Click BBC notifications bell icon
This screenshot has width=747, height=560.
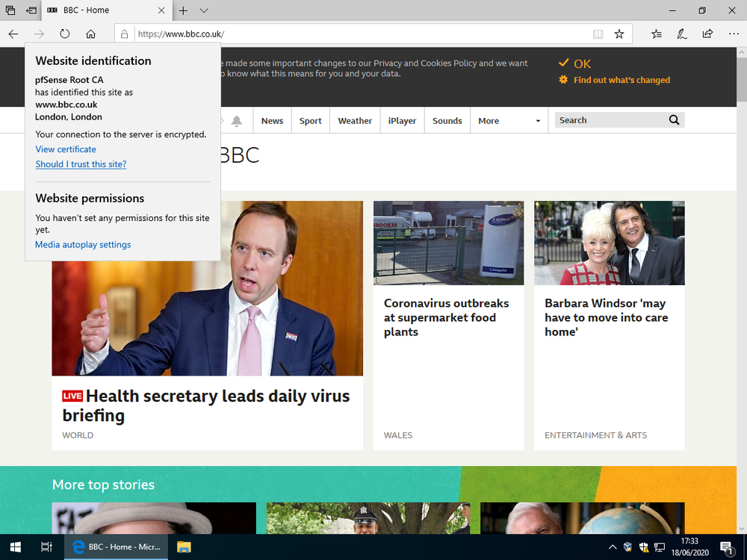click(x=237, y=121)
